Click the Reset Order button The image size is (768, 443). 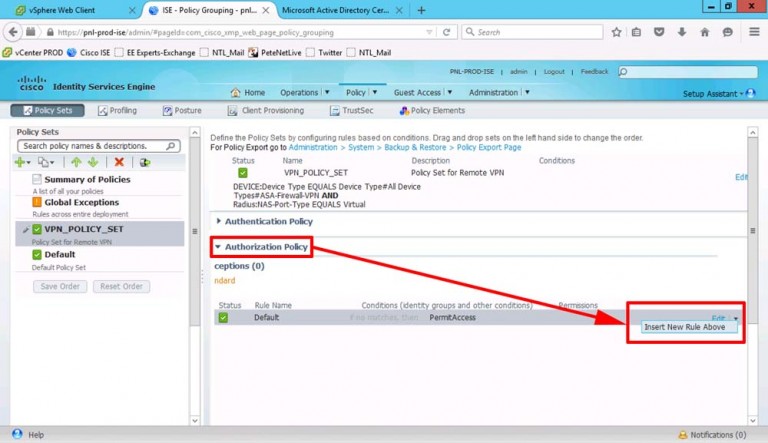click(x=121, y=286)
